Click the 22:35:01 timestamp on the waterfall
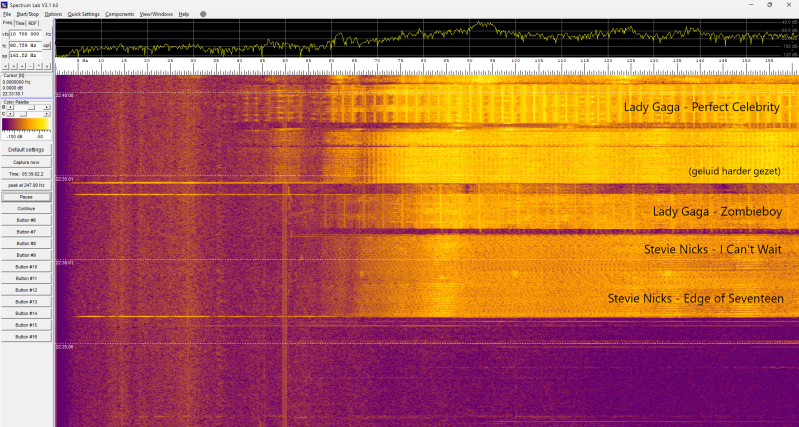 pos(65,179)
